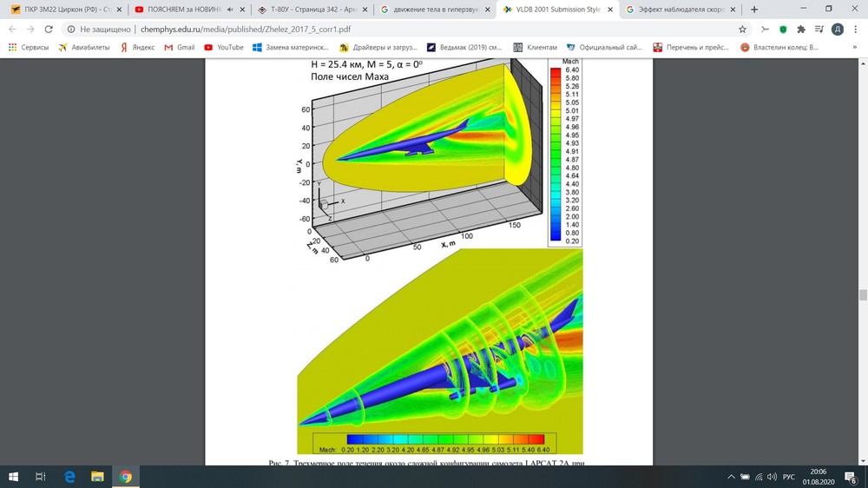This screenshot has height=488, width=868.
Task: Open the Властелин колец bookmark
Action: (779, 48)
